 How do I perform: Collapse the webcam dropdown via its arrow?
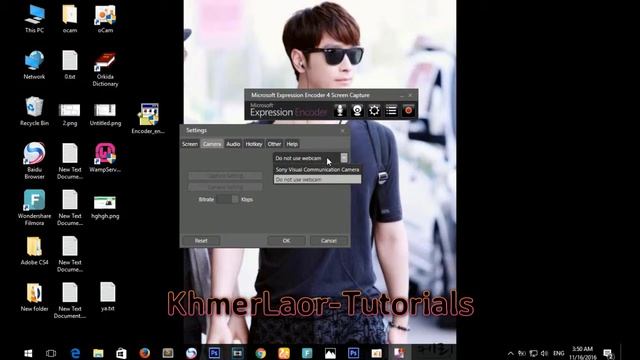[344, 158]
